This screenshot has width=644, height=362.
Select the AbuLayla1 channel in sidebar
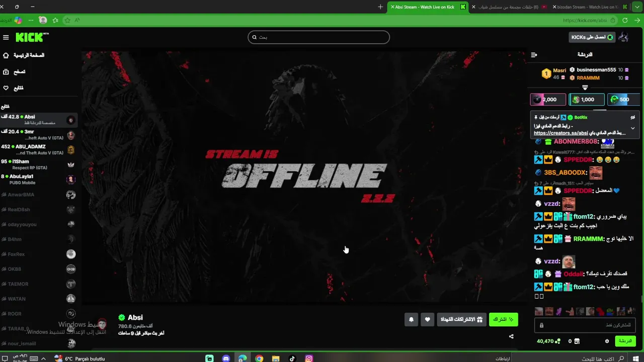tap(39, 179)
